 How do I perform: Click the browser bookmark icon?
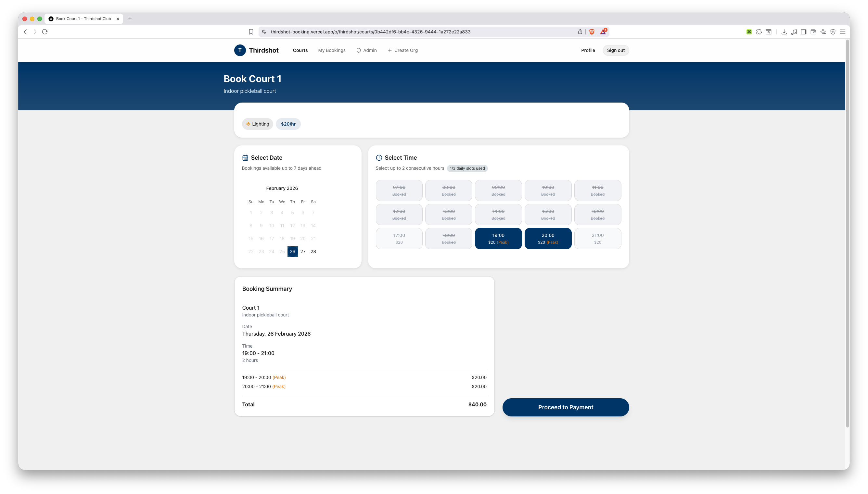(x=251, y=32)
